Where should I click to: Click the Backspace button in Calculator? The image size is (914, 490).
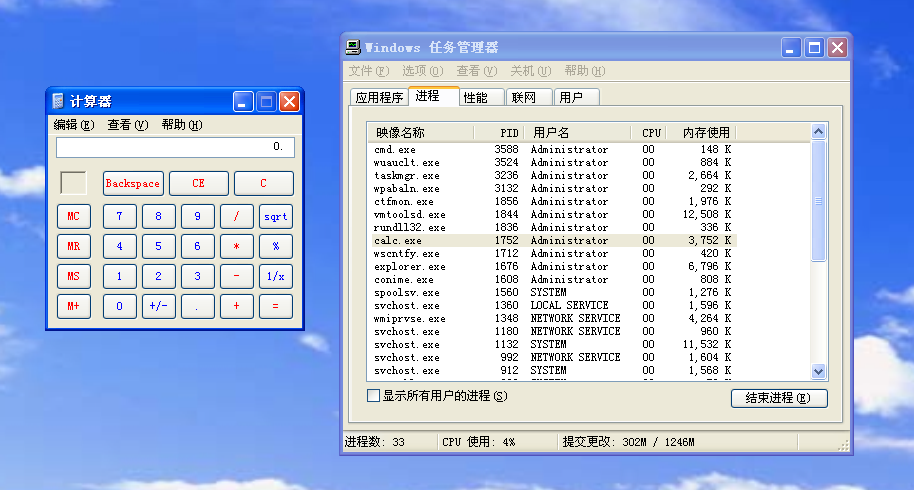[133, 184]
